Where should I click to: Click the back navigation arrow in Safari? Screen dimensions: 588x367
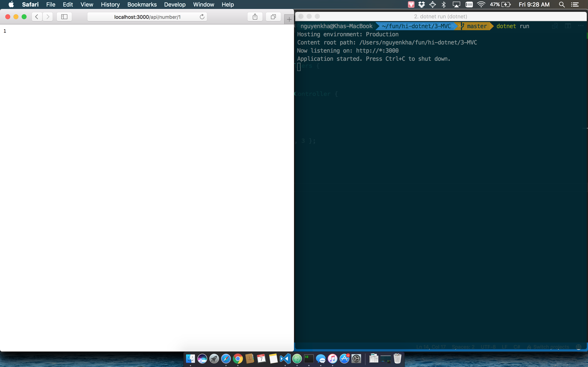[x=37, y=17]
